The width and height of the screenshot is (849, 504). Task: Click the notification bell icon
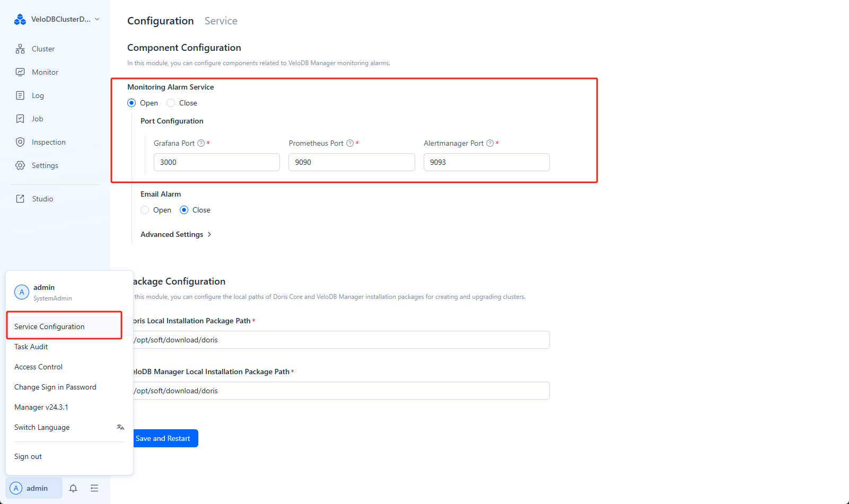pos(73,488)
